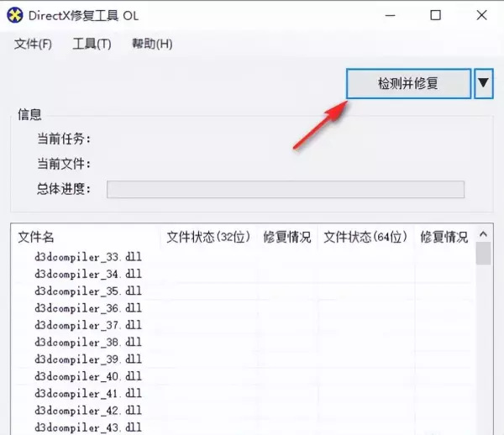Select d3dcompiler_40.dll in the list
The image size is (504, 435).
tap(88, 376)
